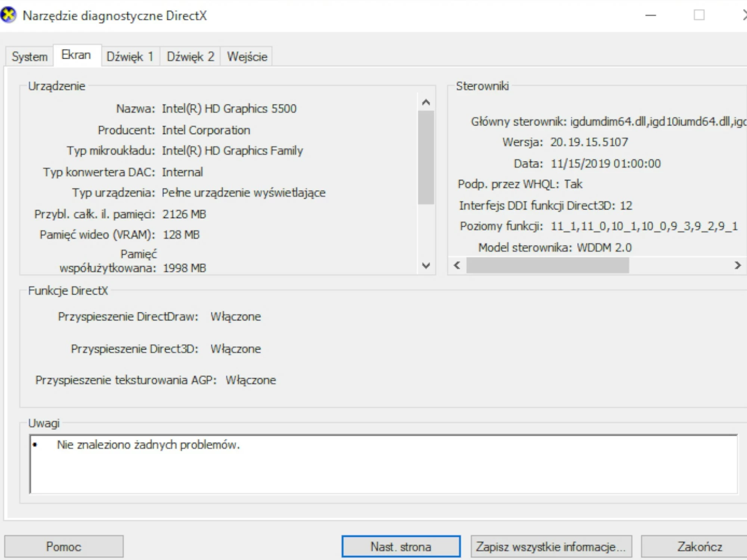The image size is (747, 560).
Task: Go to Nast. strona
Action: (401, 547)
